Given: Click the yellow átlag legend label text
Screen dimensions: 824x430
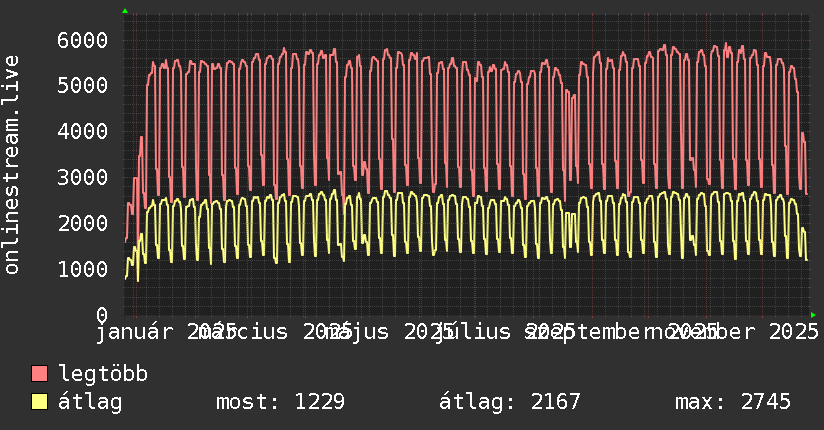Looking at the screenshot, I should pyautogui.click(x=90, y=402).
